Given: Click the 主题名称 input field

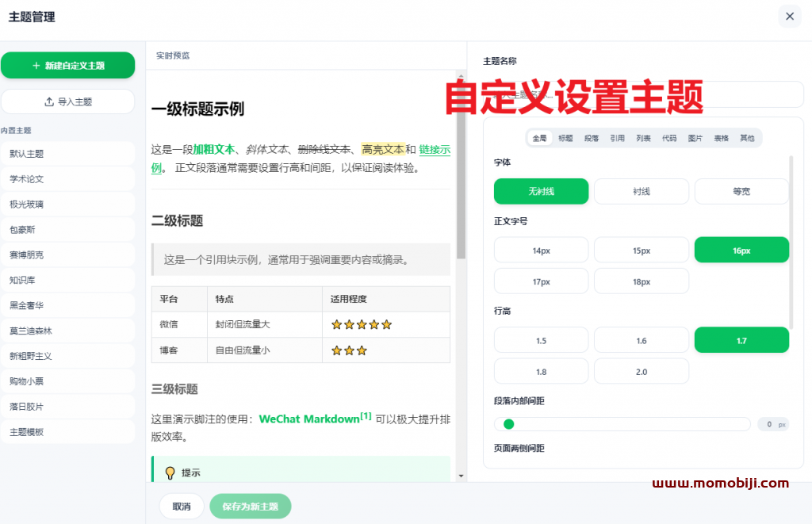Looking at the screenshot, I should pos(642,94).
